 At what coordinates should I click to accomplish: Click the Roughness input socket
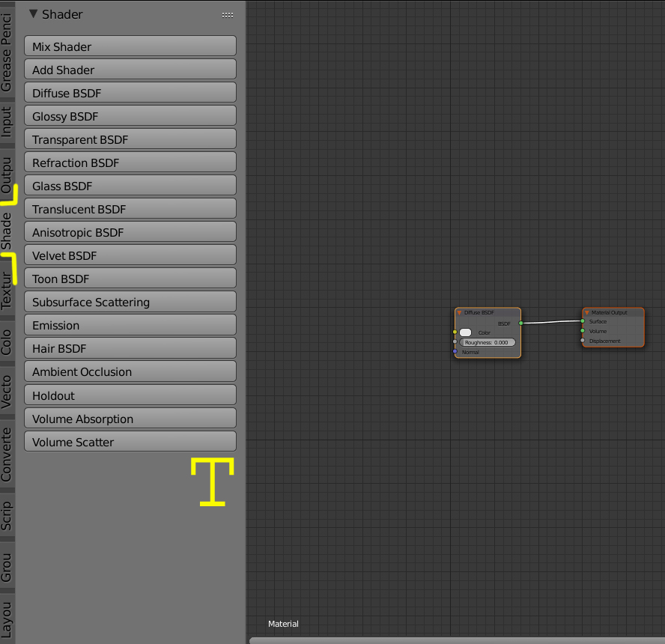[x=455, y=341]
